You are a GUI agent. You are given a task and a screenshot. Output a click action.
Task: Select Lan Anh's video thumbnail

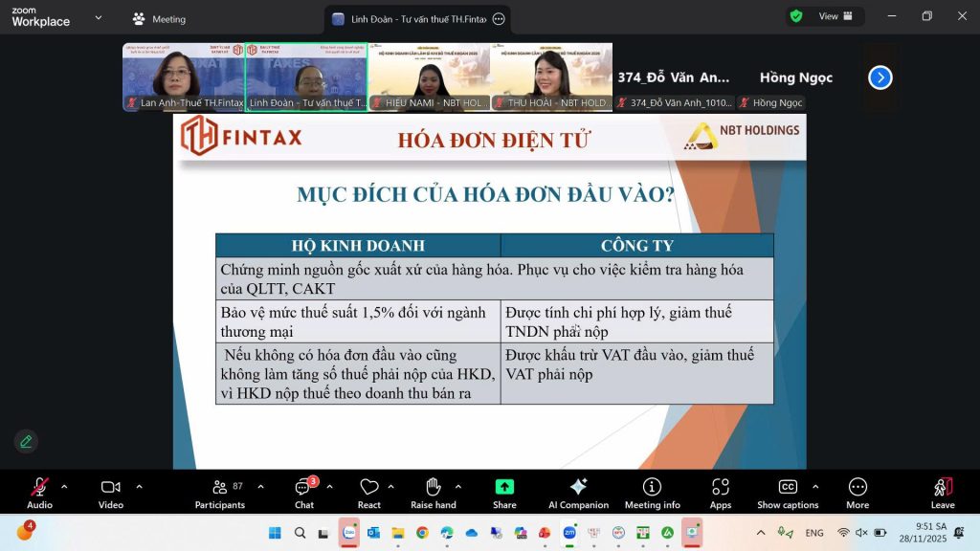pyautogui.click(x=183, y=77)
